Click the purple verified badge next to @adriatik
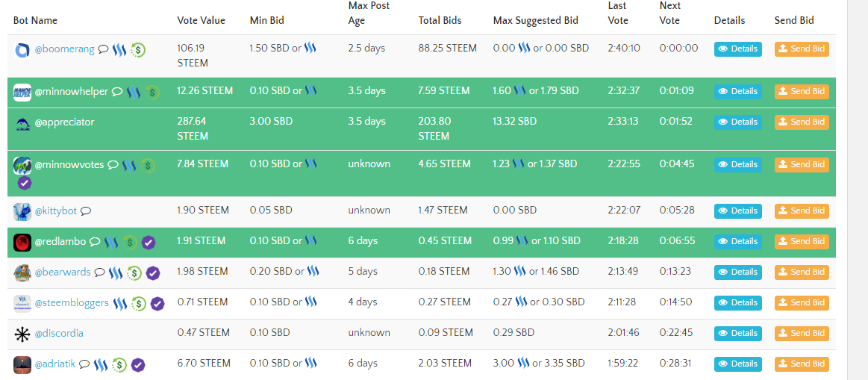Screen dimensions: 868x380 [138, 365]
